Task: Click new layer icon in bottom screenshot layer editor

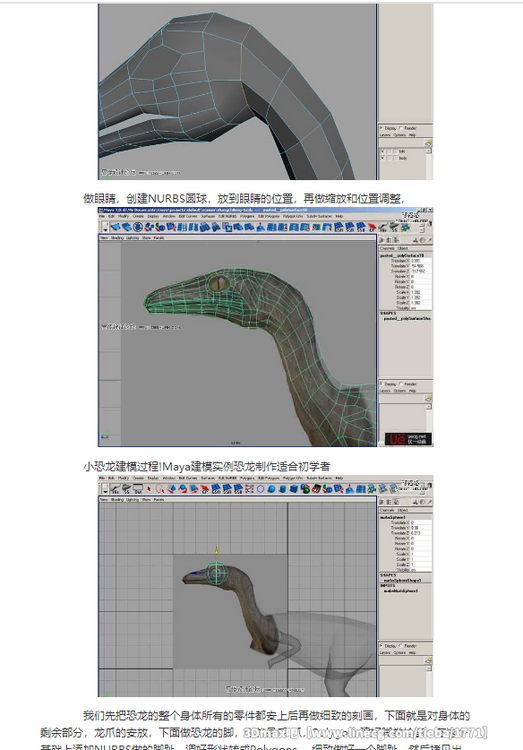Action: [x=429, y=660]
